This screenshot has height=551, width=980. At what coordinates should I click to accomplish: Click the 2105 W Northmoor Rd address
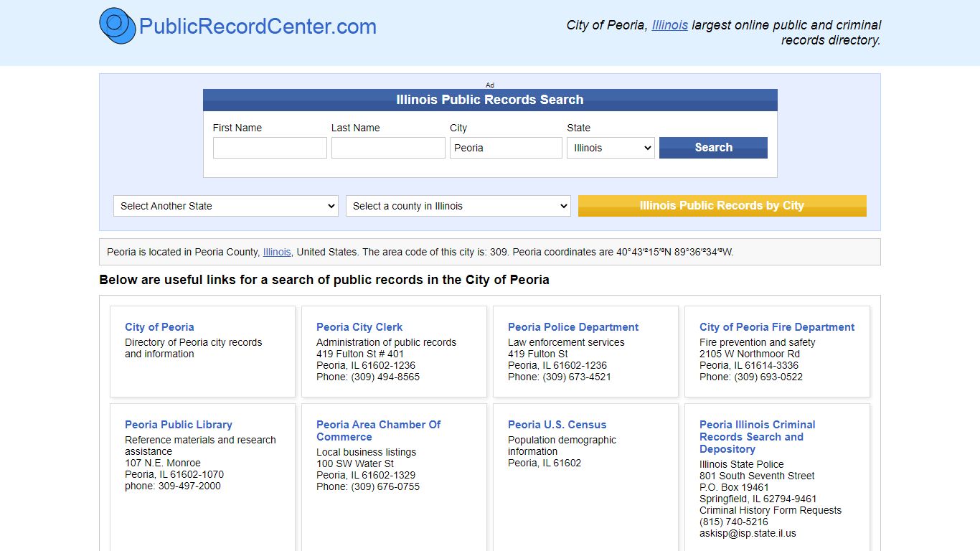pos(750,354)
